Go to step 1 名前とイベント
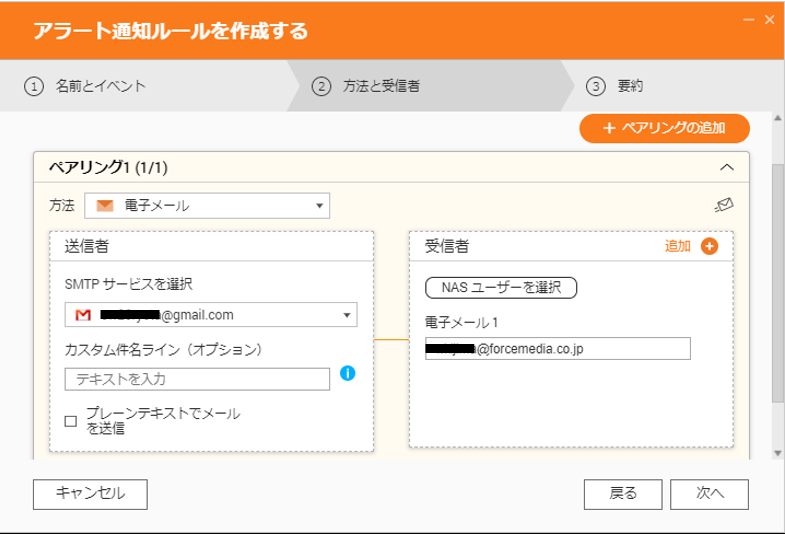The height and width of the screenshot is (534, 785). pos(86,86)
